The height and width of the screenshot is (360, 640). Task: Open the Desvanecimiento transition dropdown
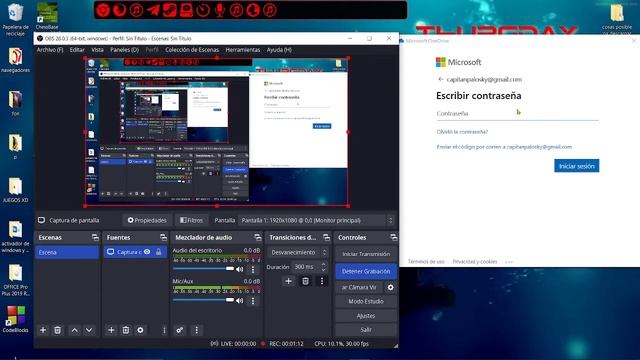click(298, 252)
